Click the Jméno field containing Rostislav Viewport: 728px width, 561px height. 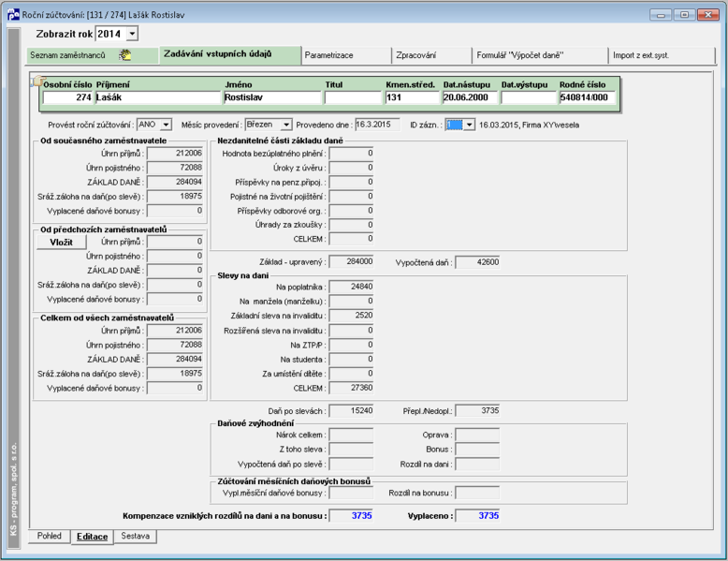272,97
